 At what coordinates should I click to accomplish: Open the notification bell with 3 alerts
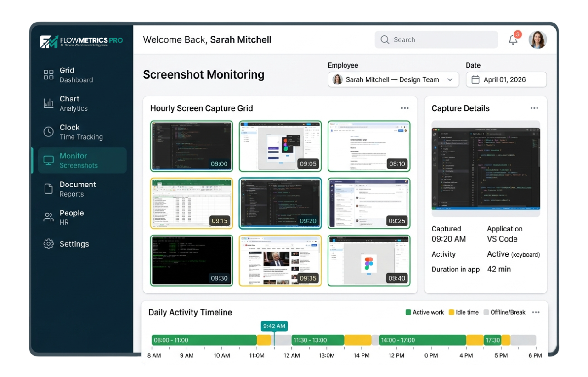(x=513, y=39)
